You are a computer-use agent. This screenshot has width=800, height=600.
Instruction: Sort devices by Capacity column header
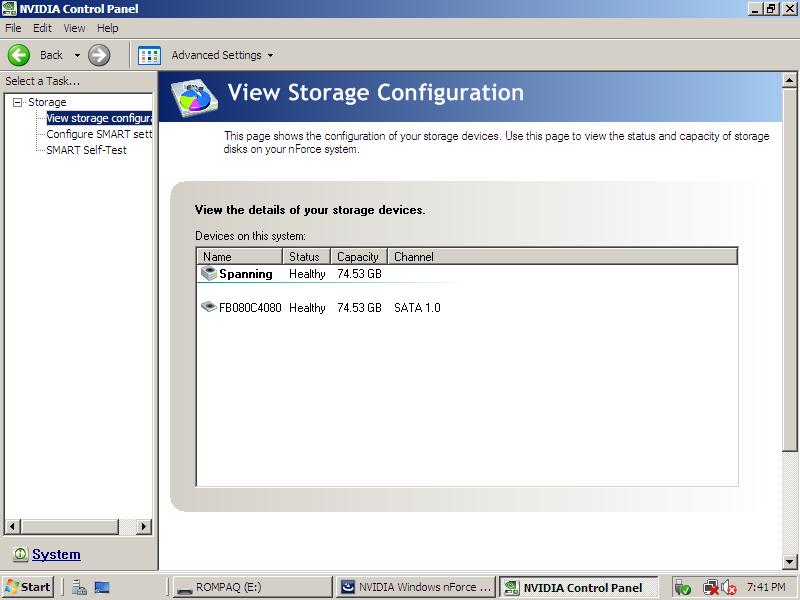(x=359, y=257)
